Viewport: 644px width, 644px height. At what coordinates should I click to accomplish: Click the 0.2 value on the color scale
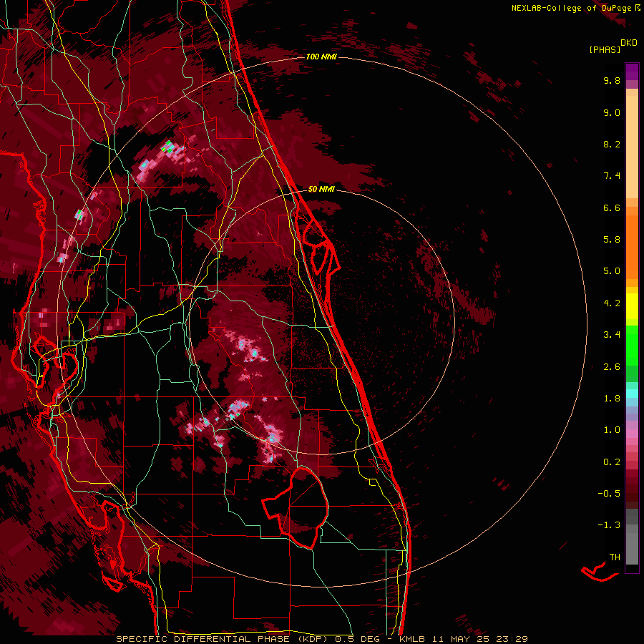point(612,462)
